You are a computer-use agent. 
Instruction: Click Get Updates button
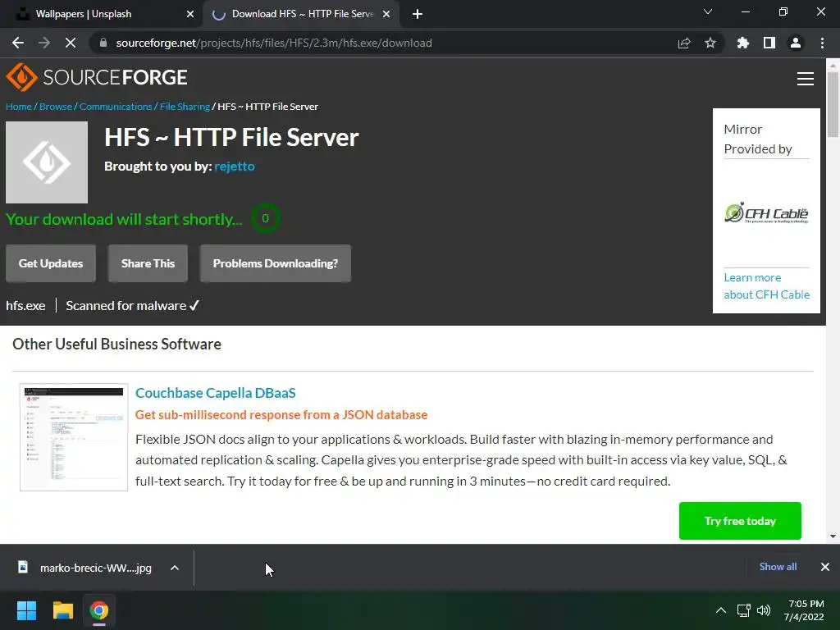pyautogui.click(x=51, y=263)
